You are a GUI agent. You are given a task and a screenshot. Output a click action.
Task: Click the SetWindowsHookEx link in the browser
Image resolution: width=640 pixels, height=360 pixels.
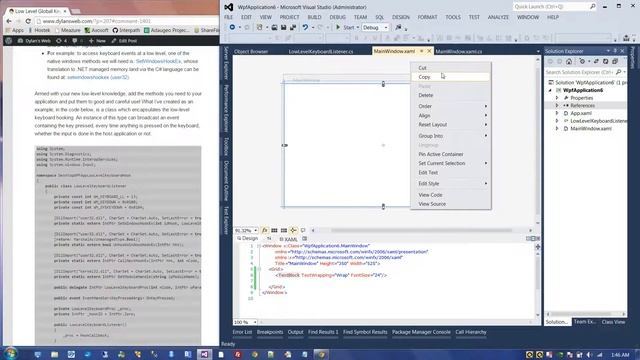tap(158, 61)
